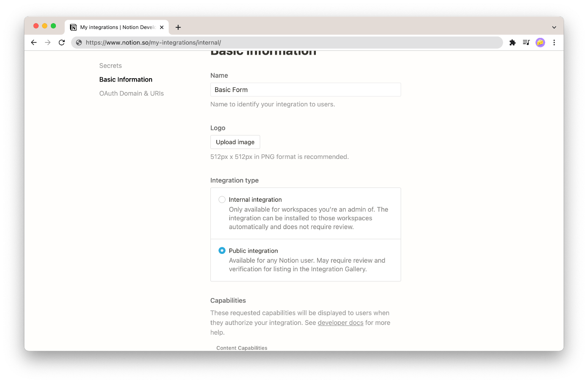The height and width of the screenshot is (383, 588).
Task: Open a new browser tab
Action: [x=178, y=27]
